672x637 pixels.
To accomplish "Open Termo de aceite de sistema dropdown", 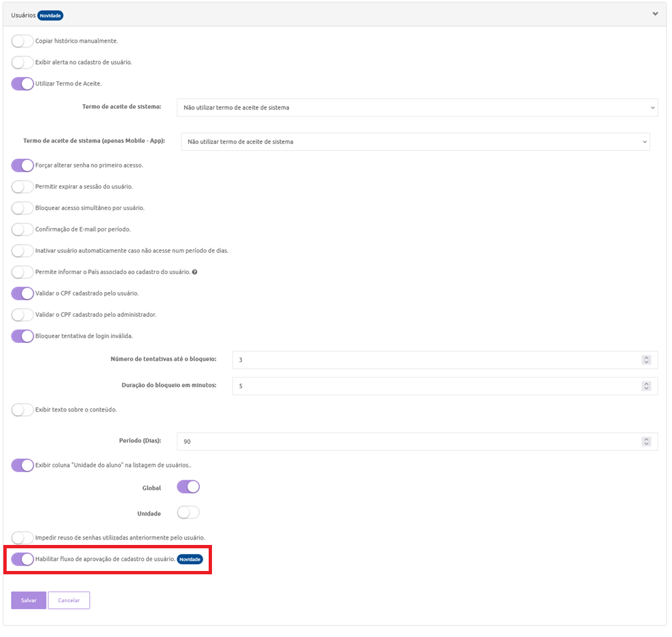I will [x=417, y=107].
